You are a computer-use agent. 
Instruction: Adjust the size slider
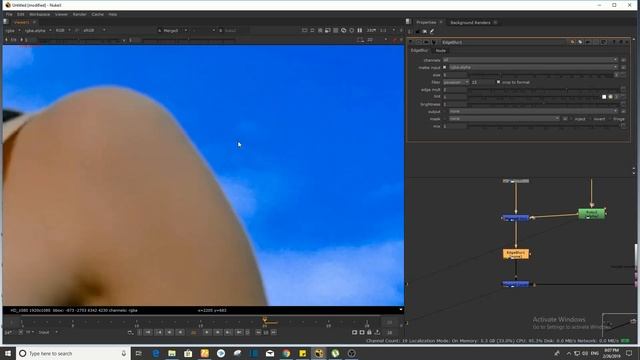click(541, 75)
